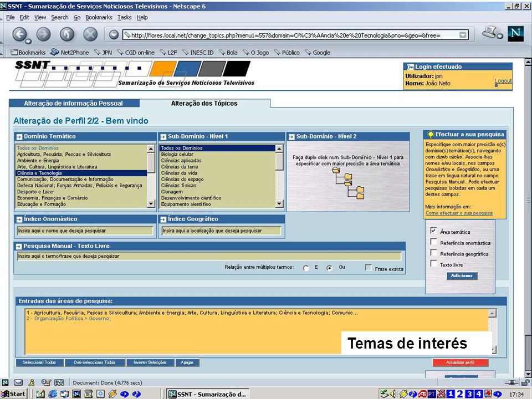Open the Back button history dropdown arrow

pyautogui.click(x=28, y=42)
